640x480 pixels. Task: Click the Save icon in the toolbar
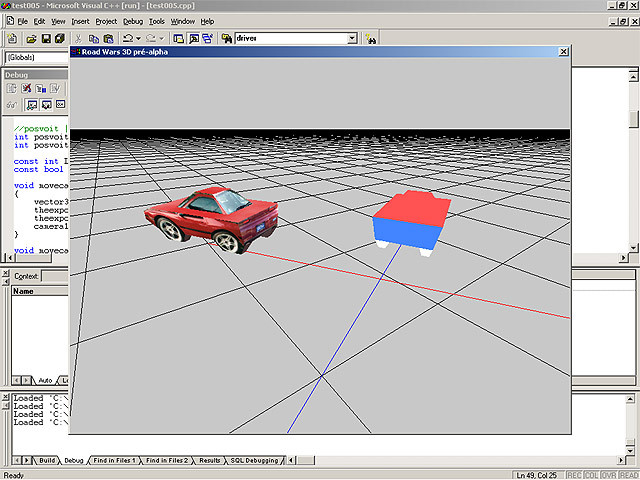45,38
